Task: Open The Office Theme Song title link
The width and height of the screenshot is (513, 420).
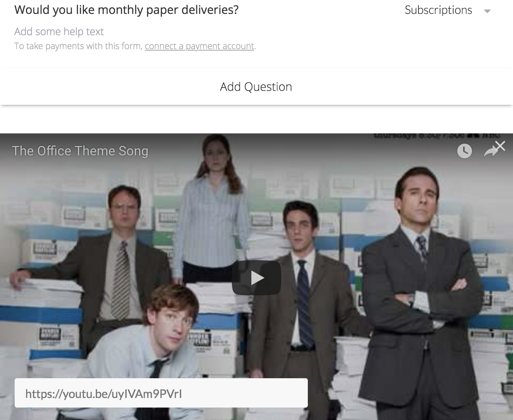Action: (80, 151)
